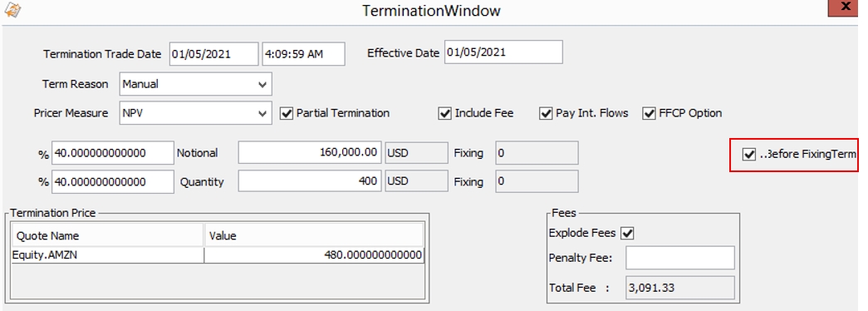Select the termination time 4:09:59 AM field
Viewport: 868px width, 311px height.
click(303, 54)
